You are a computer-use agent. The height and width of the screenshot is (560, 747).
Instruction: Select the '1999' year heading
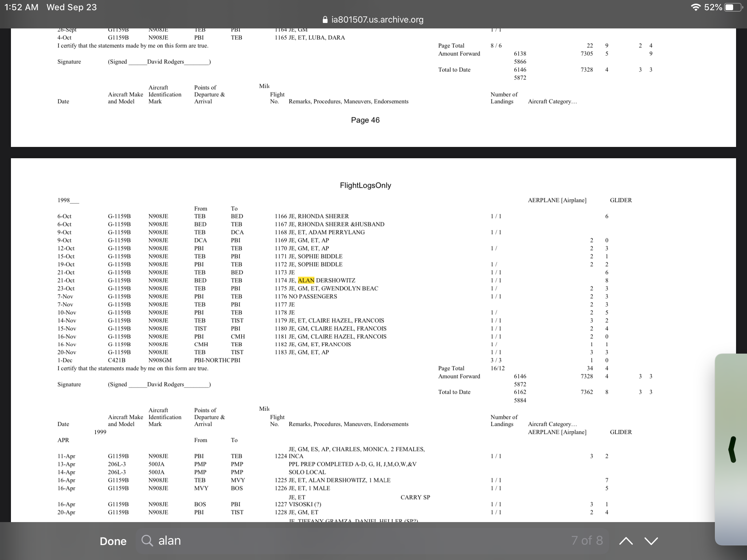pyautogui.click(x=100, y=432)
